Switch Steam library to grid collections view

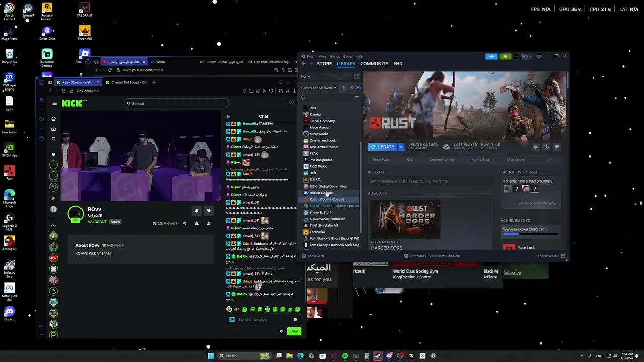click(356, 76)
